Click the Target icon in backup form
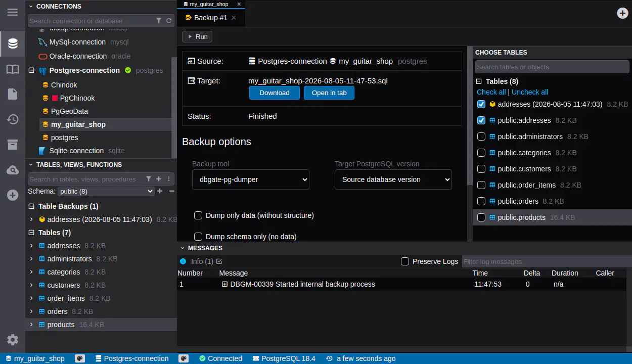Viewport: 632px width, 364px height. click(191, 80)
